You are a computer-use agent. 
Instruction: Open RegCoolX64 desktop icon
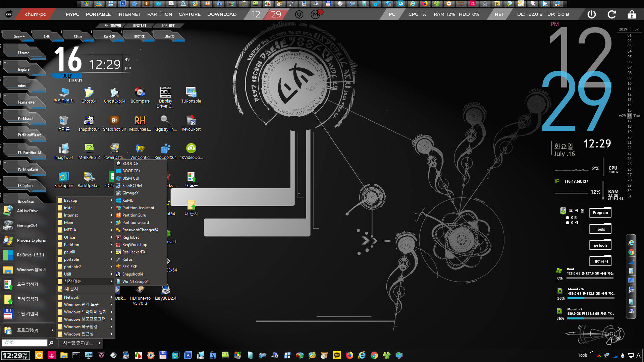(165, 151)
